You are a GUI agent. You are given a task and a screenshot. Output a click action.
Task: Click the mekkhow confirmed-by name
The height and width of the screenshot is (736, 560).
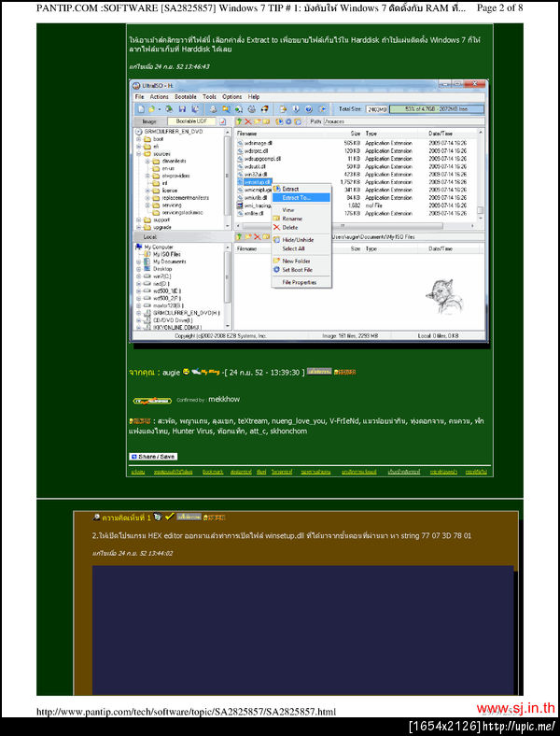coord(224,399)
